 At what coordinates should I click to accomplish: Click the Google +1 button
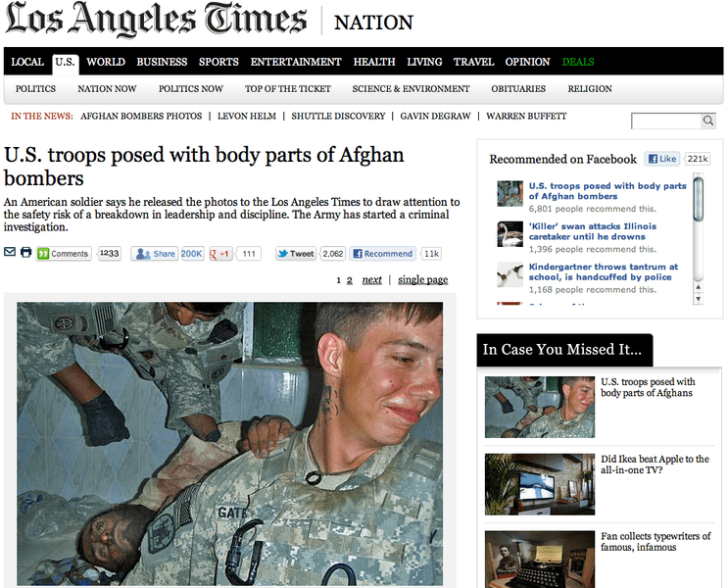pyautogui.click(x=220, y=254)
